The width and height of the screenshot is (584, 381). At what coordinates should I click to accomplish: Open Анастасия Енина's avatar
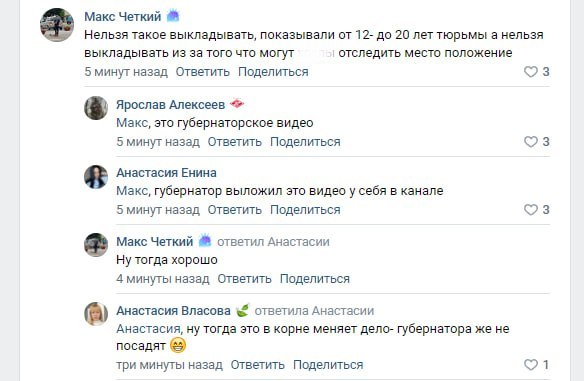(x=96, y=177)
